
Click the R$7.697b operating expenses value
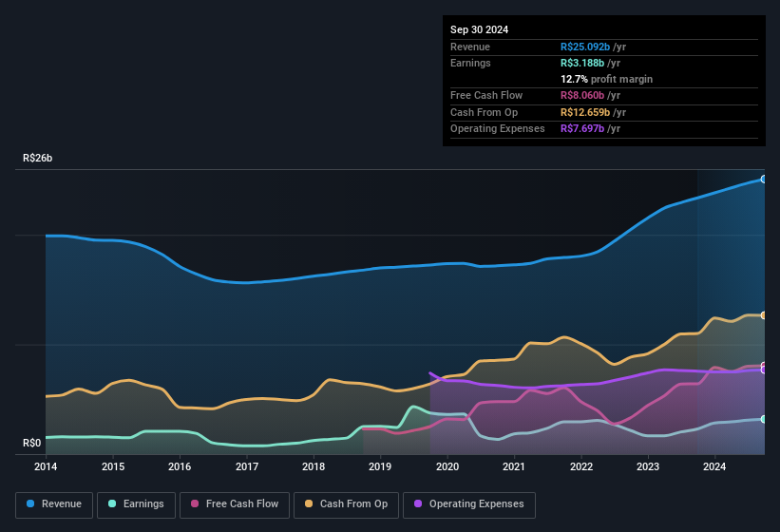pyautogui.click(x=582, y=129)
